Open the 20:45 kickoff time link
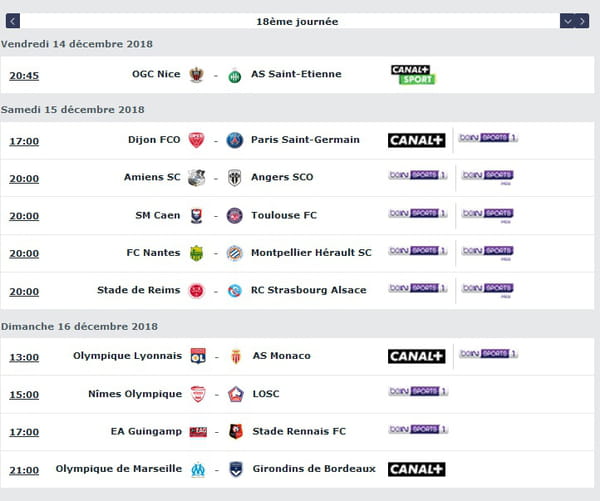The height and width of the screenshot is (501, 600). [24, 76]
